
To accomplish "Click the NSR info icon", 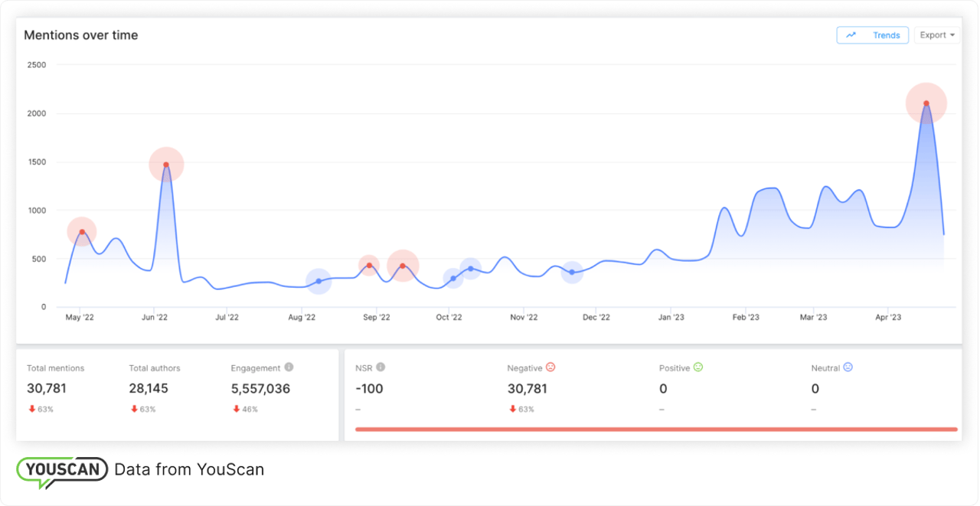I will pos(381,367).
